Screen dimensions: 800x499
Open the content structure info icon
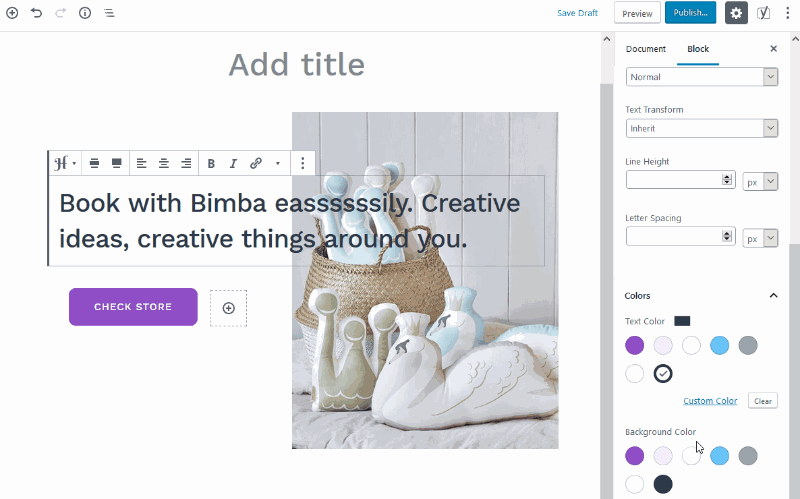[x=85, y=13]
